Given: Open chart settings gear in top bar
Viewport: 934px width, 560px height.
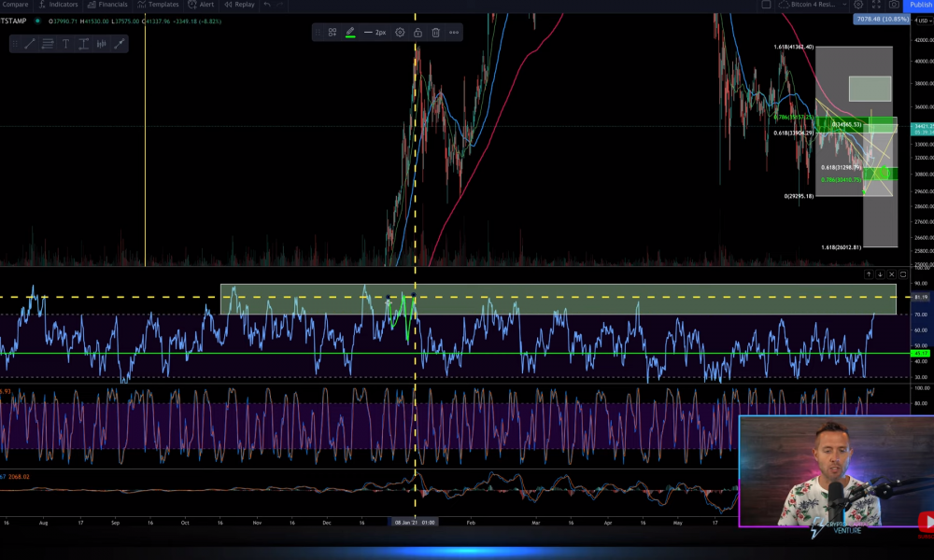Looking at the screenshot, I should [858, 4].
